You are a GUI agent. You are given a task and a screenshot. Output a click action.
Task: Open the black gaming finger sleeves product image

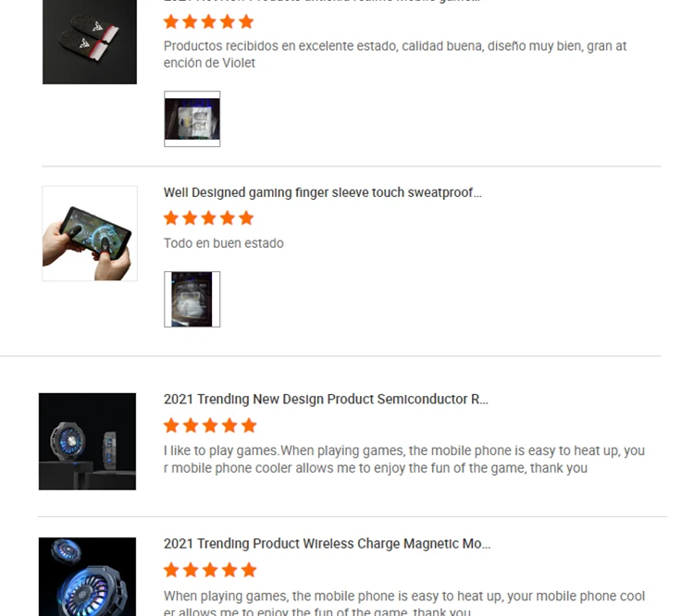coord(90,42)
